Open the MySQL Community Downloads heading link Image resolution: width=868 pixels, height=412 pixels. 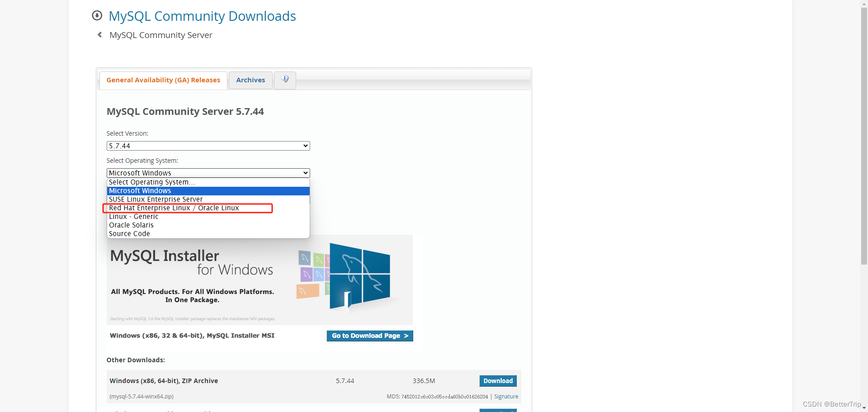pyautogui.click(x=202, y=16)
